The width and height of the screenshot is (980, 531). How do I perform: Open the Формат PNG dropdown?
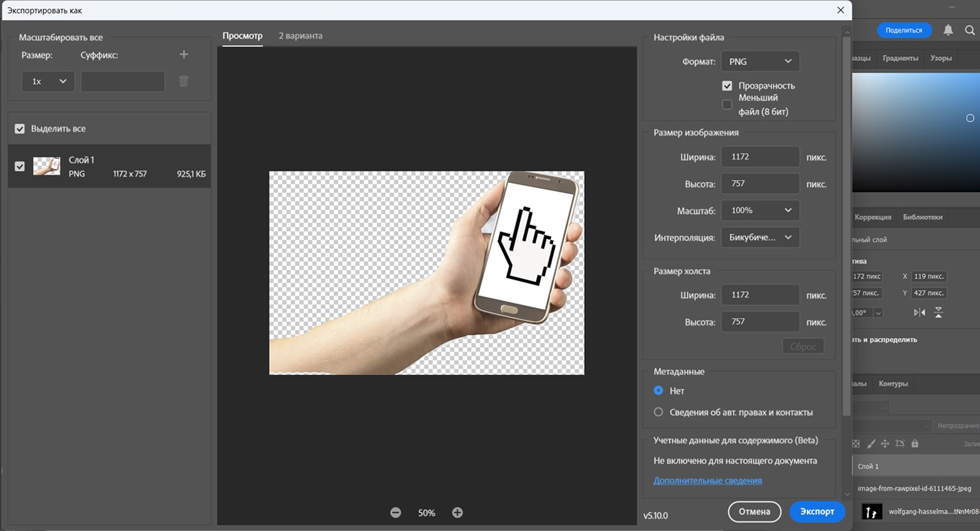click(760, 62)
